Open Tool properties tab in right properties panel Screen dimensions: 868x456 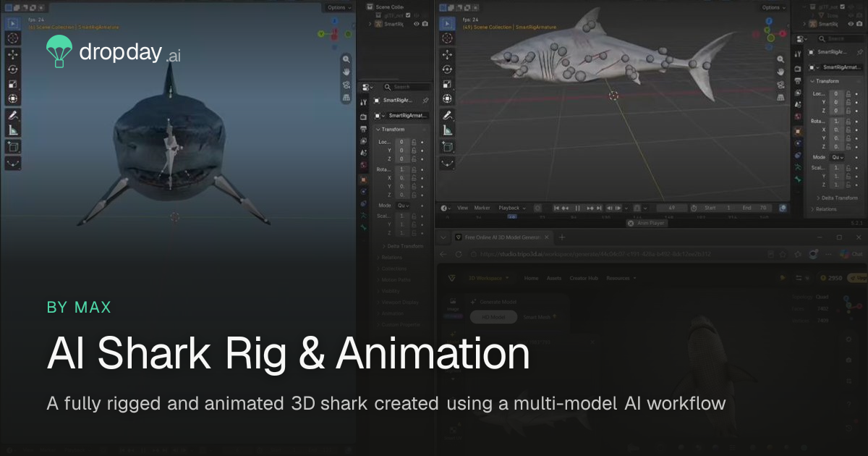click(x=798, y=54)
